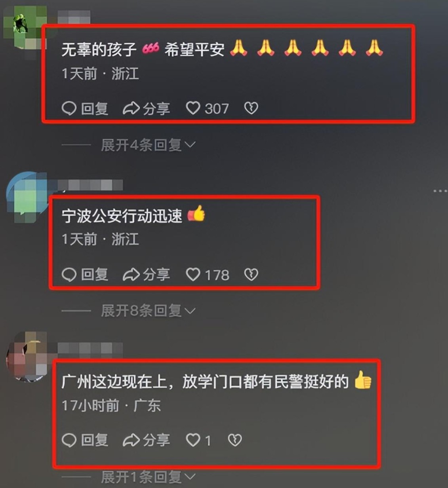The height and width of the screenshot is (488, 448).
Task: Expand 展开4条回复 replies
Action: pyautogui.click(x=148, y=145)
